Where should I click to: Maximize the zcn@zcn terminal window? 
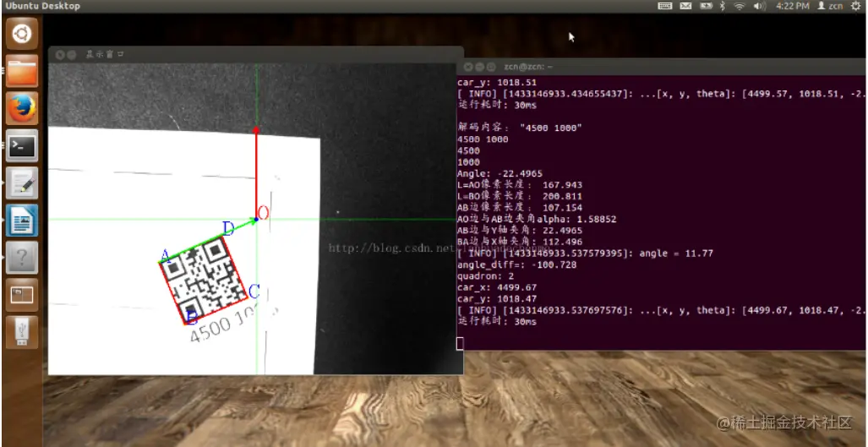click(491, 67)
